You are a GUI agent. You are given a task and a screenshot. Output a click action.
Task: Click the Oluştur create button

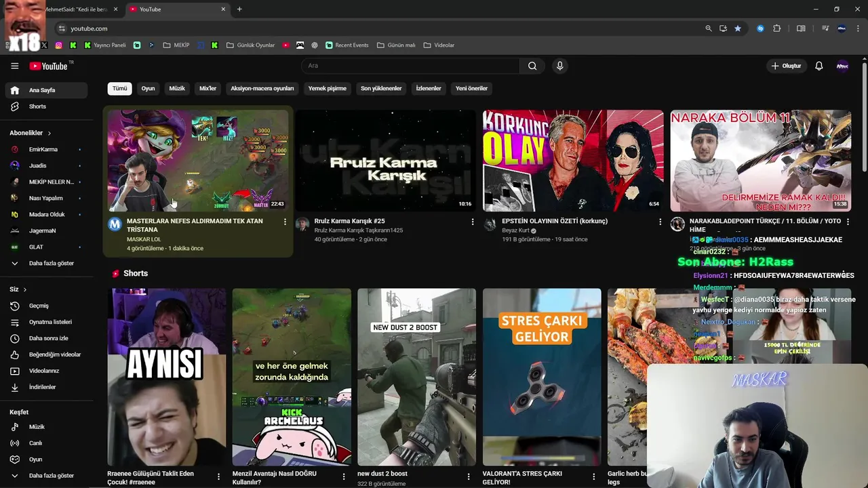[x=786, y=66]
